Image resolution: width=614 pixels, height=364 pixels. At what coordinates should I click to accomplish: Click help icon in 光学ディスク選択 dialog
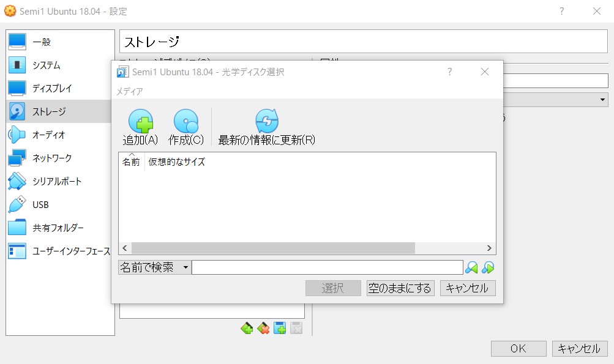(449, 72)
